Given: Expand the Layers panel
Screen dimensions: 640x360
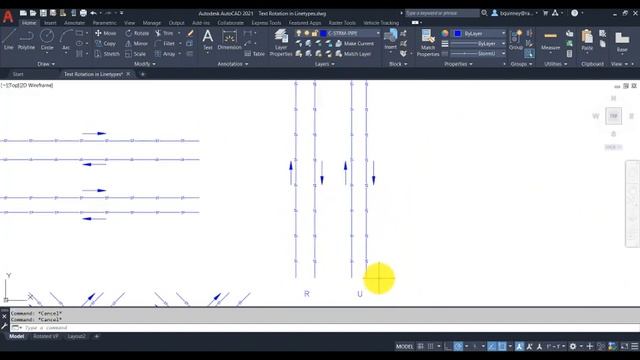Looking at the screenshot, I should [x=324, y=64].
